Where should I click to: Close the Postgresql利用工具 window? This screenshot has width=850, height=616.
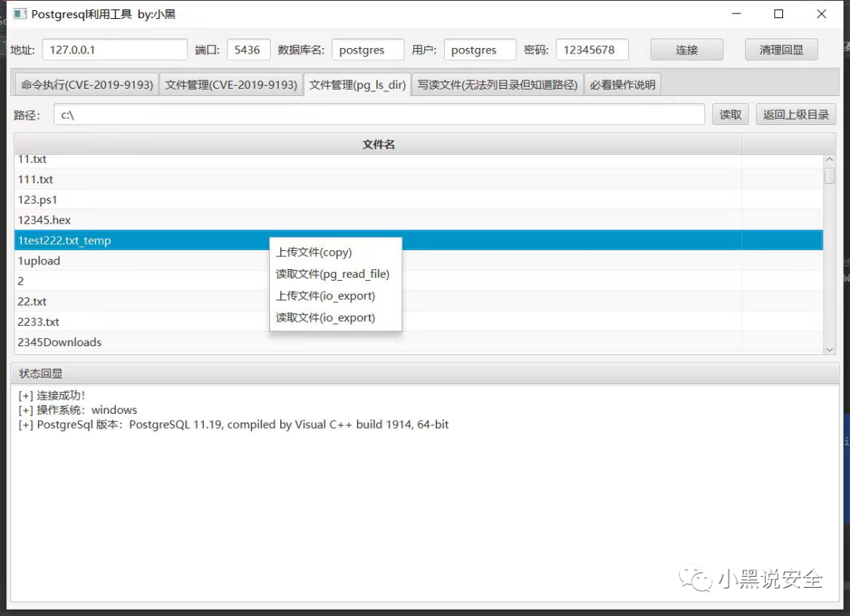point(821,14)
